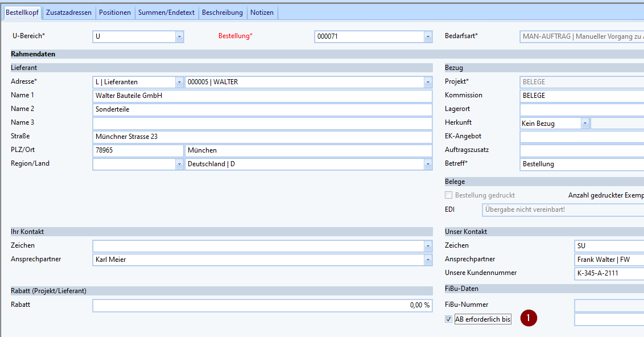Expand the Ihr Kontakt Zeichen dropdown
Image resolution: width=644 pixels, height=337 pixels.
pyautogui.click(x=428, y=246)
